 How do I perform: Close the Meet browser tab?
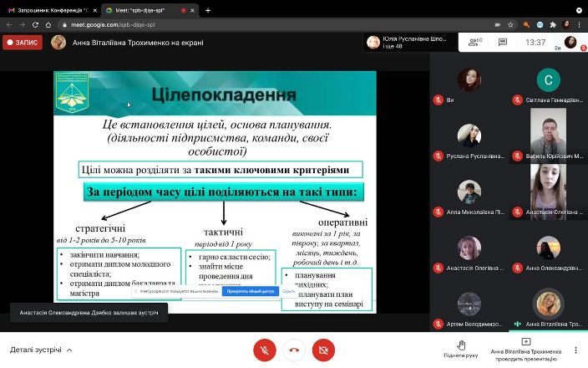pyautogui.click(x=192, y=11)
